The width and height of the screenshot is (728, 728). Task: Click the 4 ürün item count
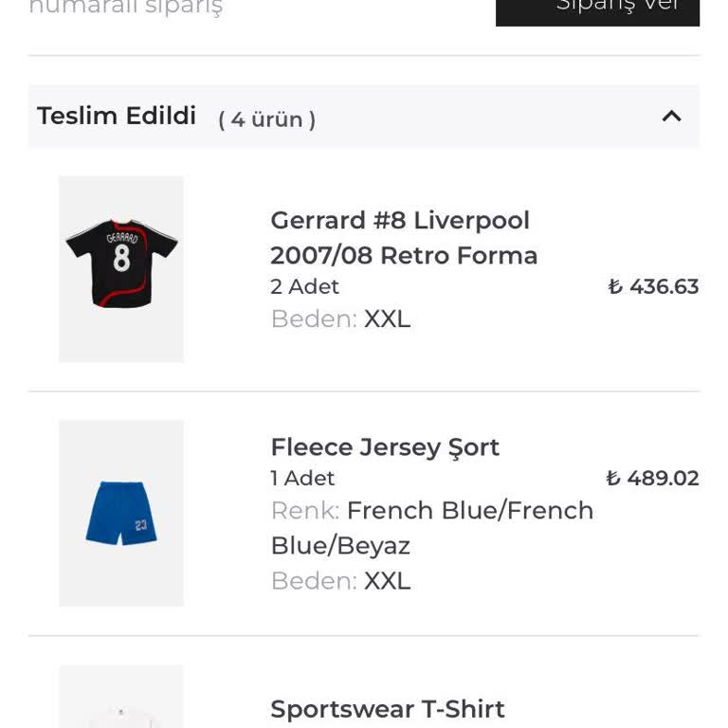point(266,119)
